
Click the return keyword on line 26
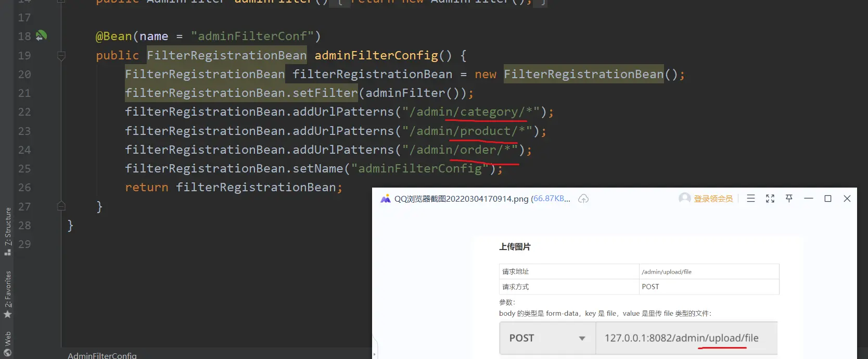click(x=147, y=187)
